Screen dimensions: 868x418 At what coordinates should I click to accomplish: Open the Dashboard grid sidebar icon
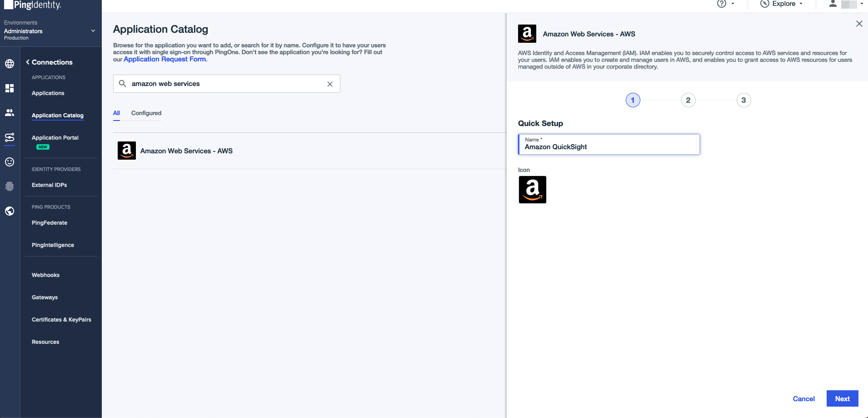[x=10, y=88]
